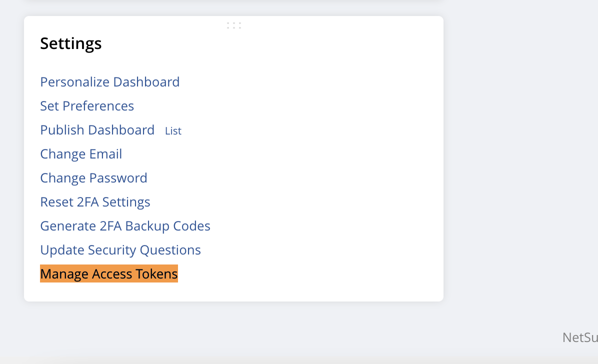Select the Publish Dashboard link
The height and width of the screenshot is (364, 598).
[97, 130]
